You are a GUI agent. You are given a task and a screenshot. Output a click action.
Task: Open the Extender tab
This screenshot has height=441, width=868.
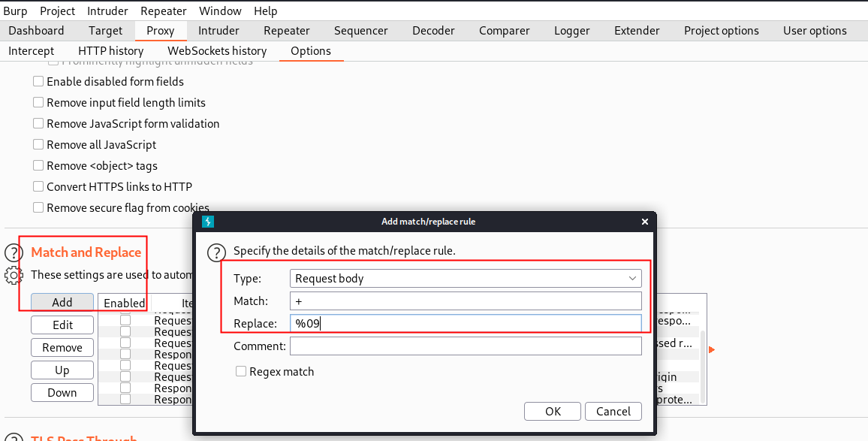[x=637, y=31]
